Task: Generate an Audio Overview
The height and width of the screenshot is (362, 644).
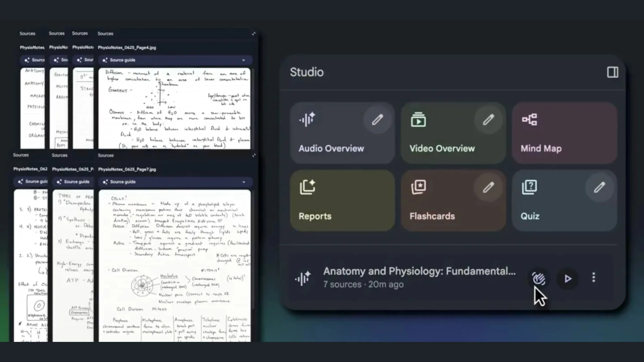Action: [331, 148]
